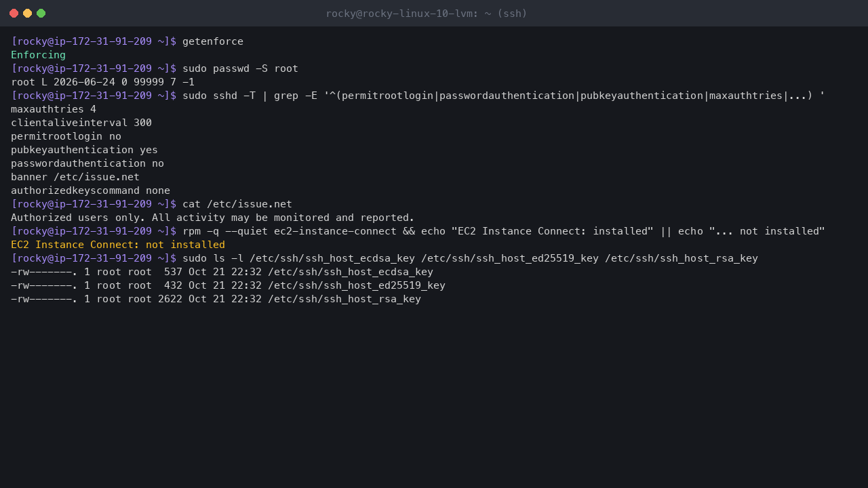The width and height of the screenshot is (868, 488).
Task: Select the maxauthtries 4 line
Action: [x=54, y=109]
